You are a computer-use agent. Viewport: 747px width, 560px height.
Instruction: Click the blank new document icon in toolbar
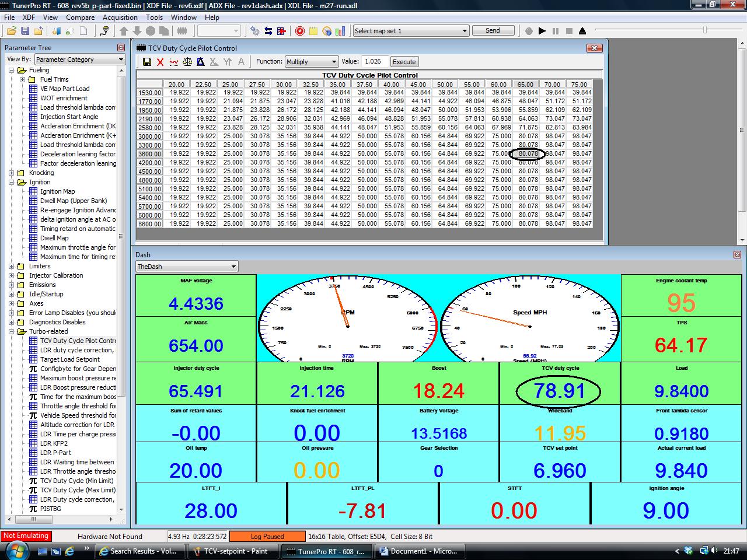tap(83, 31)
